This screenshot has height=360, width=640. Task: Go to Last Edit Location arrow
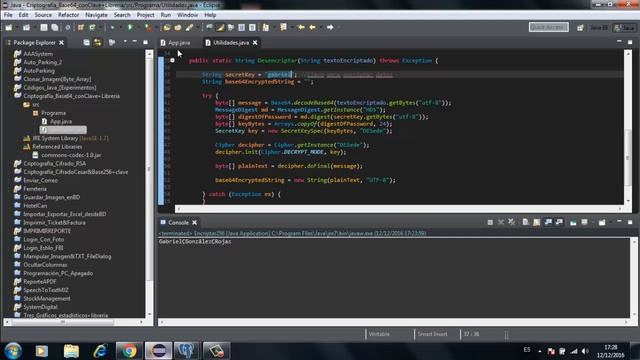[301, 27]
